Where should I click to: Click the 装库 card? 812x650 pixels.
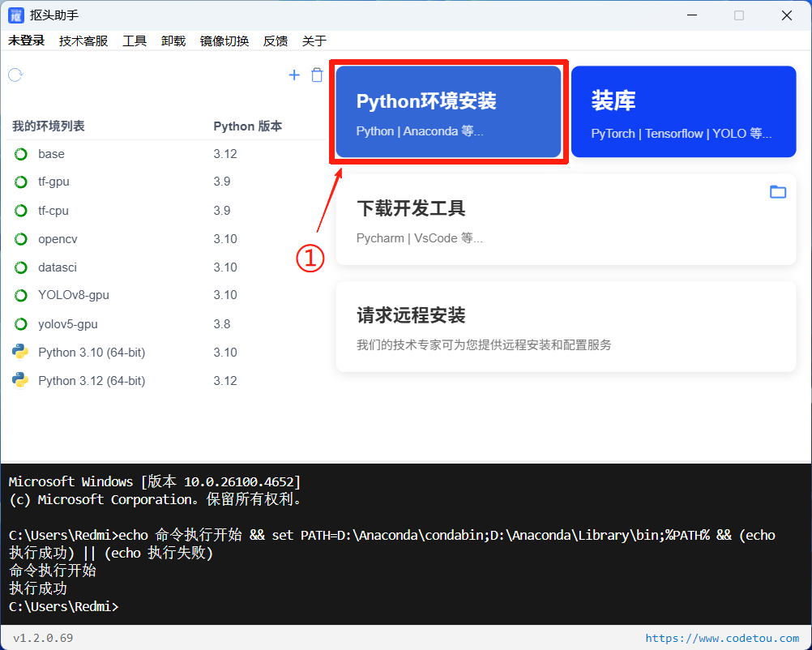click(684, 111)
